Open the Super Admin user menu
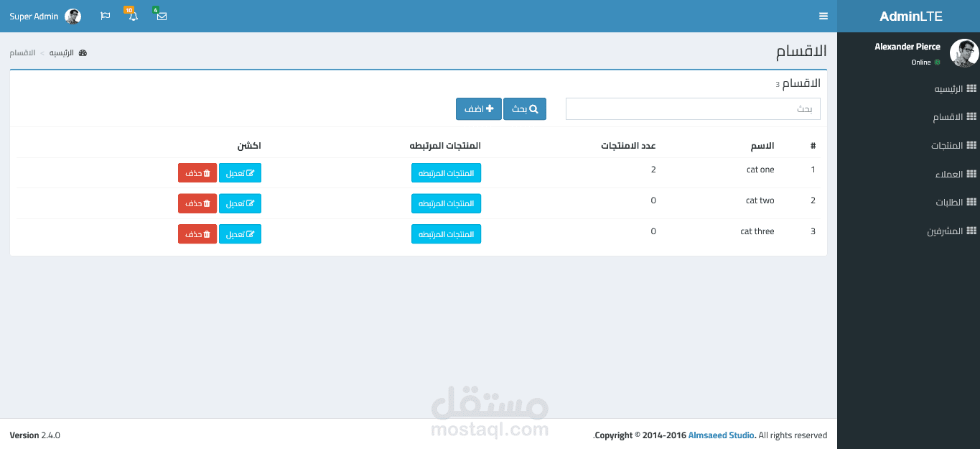 45,16
